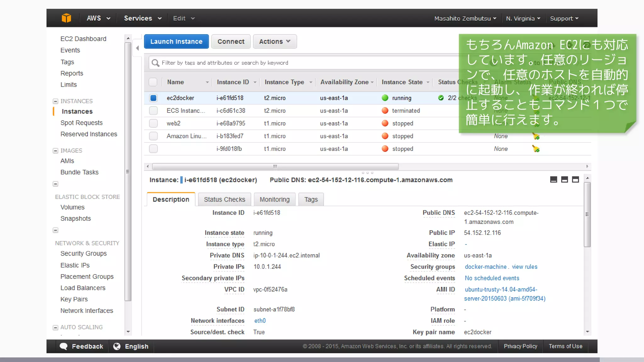The height and width of the screenshot is (362, 644).
Task: Click the details pane vertical scrollbar thumb
Action: click(587, 214)
